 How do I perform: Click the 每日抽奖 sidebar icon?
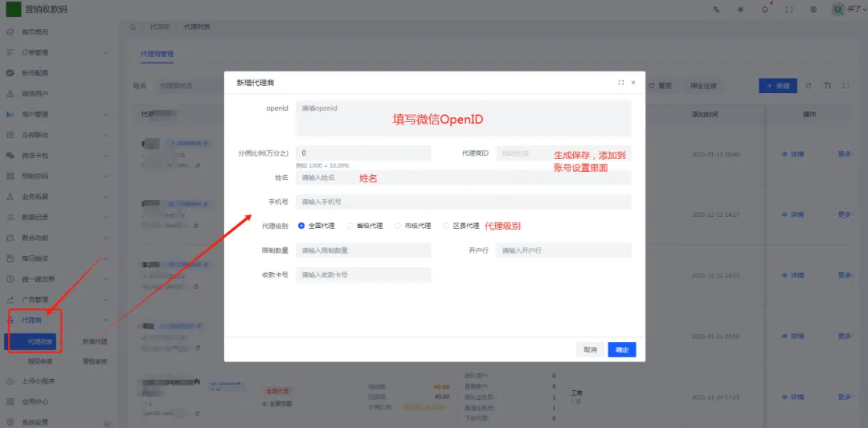(10, 259)
